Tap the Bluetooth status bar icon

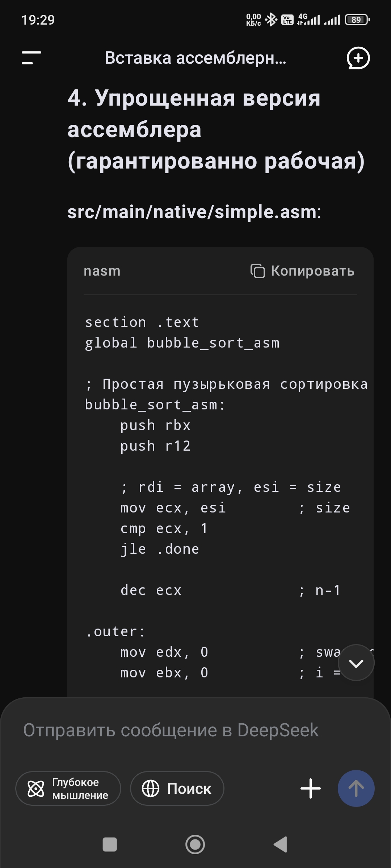(x=271, y=20)
